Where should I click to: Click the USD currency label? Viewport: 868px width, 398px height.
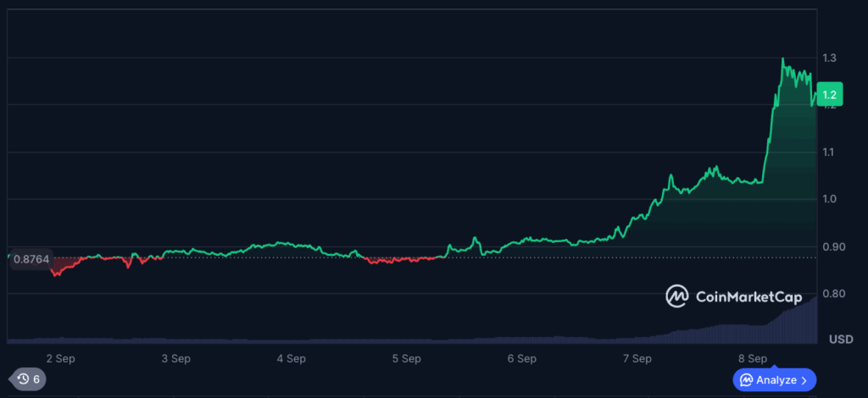pyautogui.click(x=841, y=340)
